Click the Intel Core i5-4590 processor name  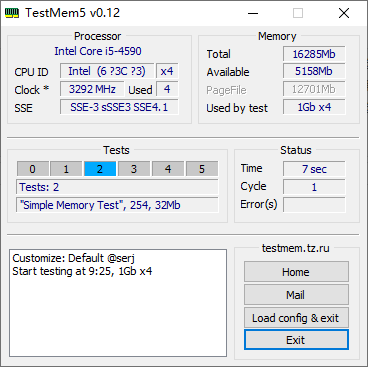tap(98, 51)
